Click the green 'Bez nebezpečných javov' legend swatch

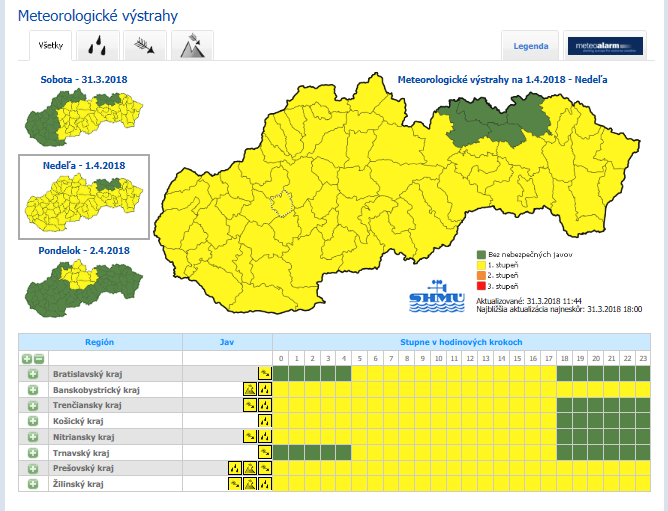(479, 254)
